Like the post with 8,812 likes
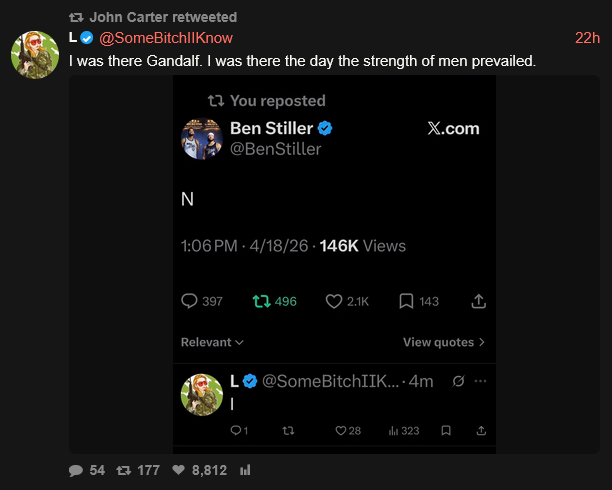Screen dimensions: 612x490 click(x=179, y=470)
